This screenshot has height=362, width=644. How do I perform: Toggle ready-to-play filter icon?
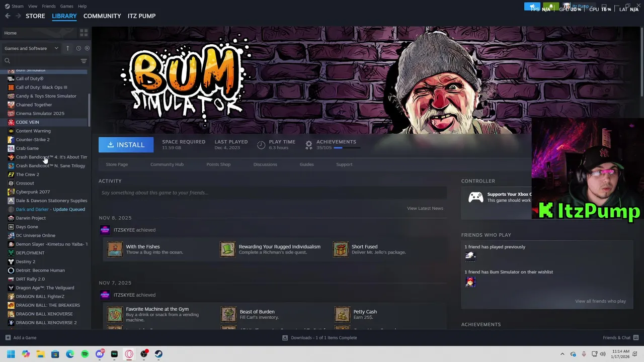pyautogui.click(x=87, y=48)
